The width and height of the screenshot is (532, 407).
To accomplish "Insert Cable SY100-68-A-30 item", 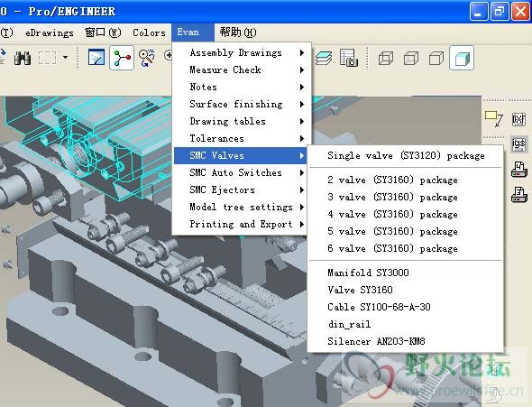I will 405,307.
